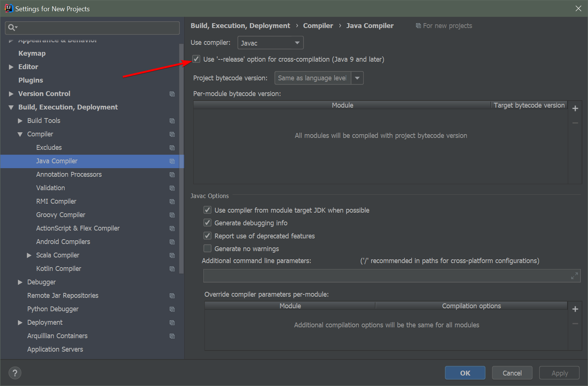Close the Settings for New Projects dialog

(578, 8)
